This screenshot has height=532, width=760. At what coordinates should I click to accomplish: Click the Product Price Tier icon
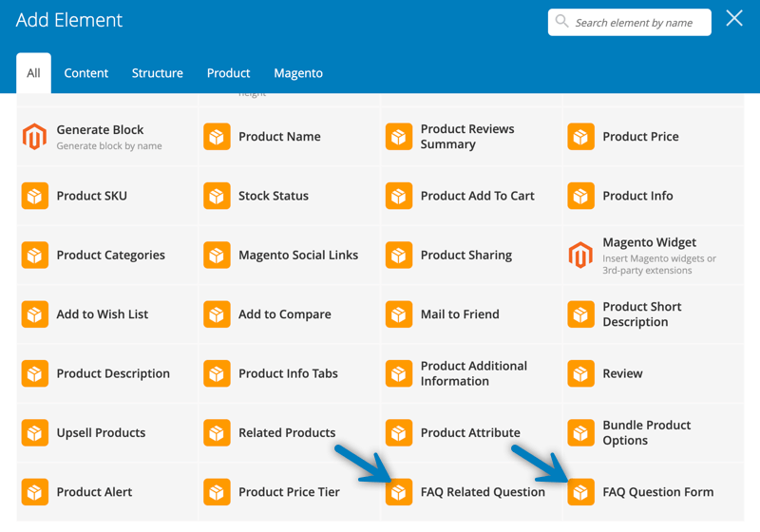point(217,492)
